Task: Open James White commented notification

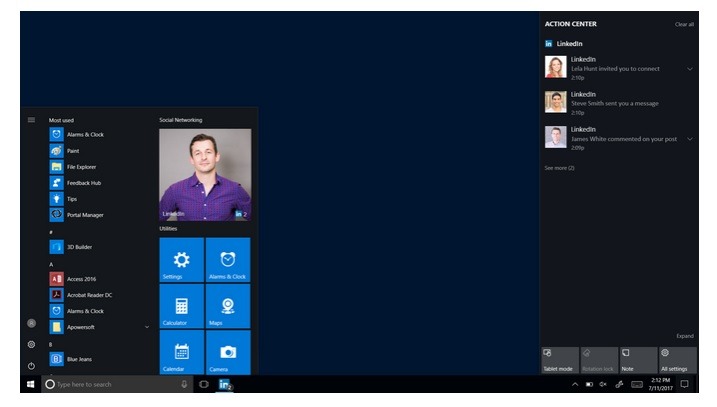Action: (619, 138)
